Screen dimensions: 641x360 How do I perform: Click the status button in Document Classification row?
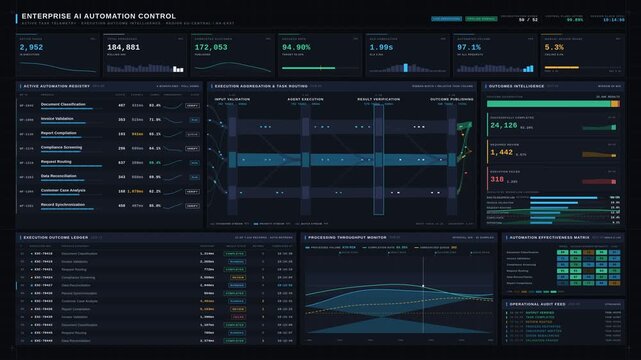(x=192, y=105)
